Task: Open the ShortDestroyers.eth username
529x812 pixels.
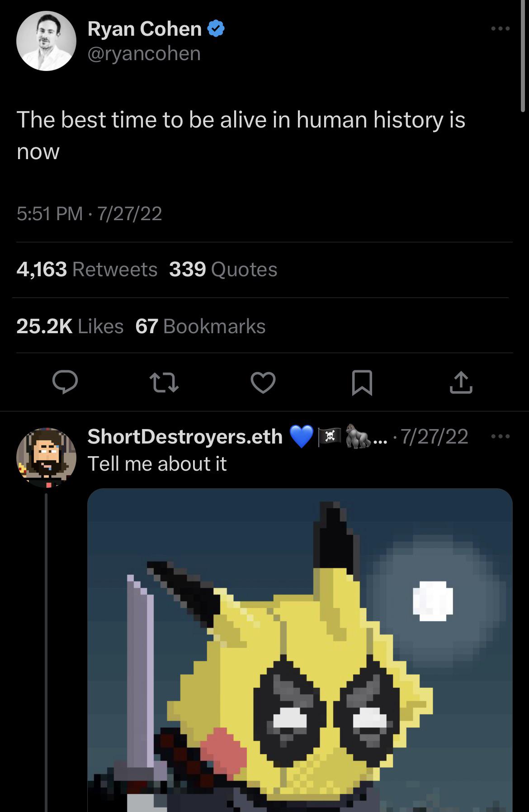Action: coord(185,437)
